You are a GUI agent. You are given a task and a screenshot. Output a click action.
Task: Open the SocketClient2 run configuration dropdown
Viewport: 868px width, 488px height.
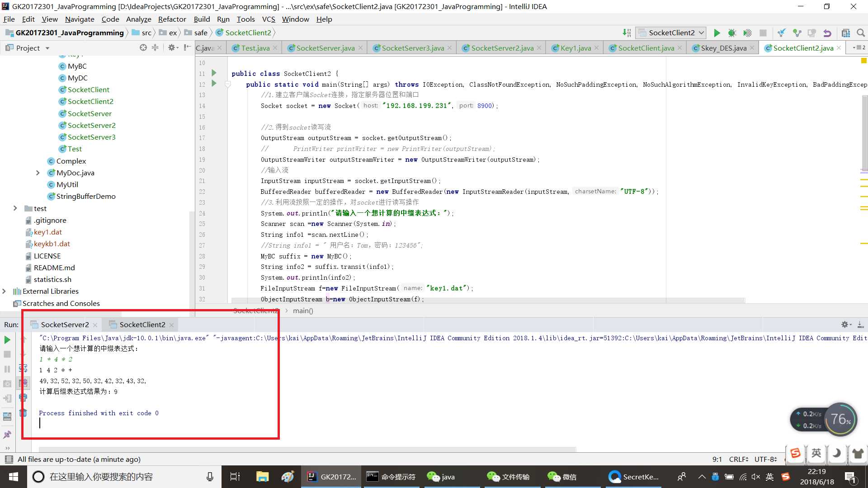pos(671,33)
